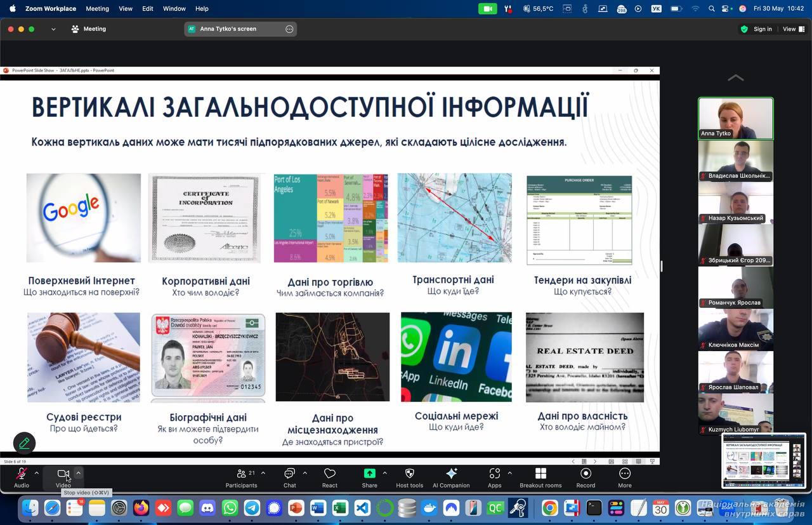Open the React heart menu
The width and height of the screenshot is (812, 525).
330,478
